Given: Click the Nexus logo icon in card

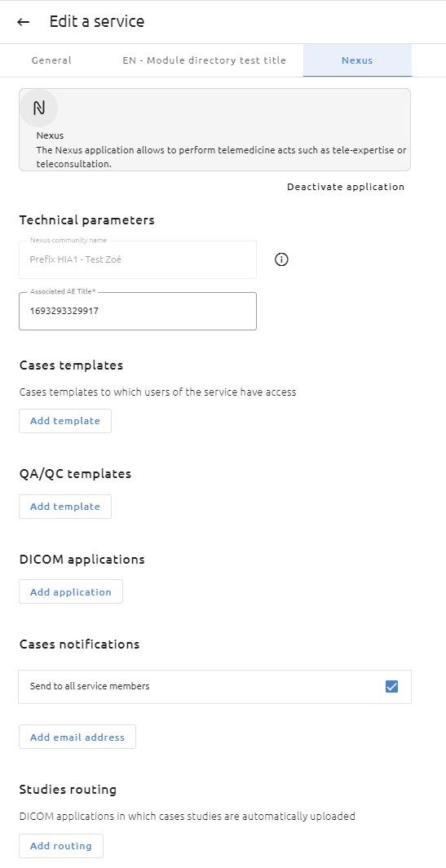Looking at the screenshot, I should (39, 108).
